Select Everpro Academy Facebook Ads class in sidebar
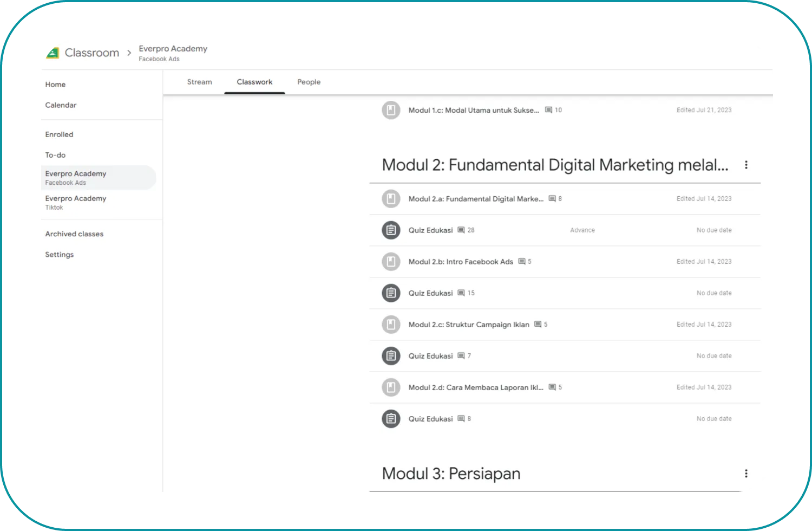812x531 pixels. (x=99, y=178)
